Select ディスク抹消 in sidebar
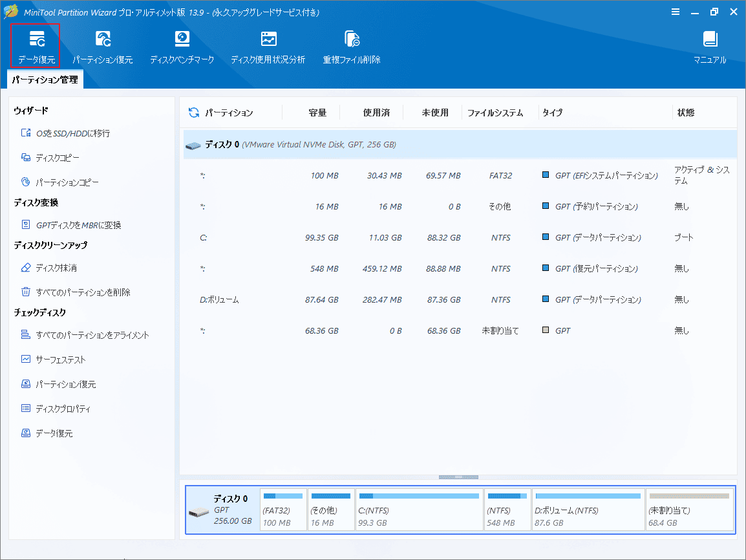The width and height of the screenshot is (746, 560). click(49, 268)
